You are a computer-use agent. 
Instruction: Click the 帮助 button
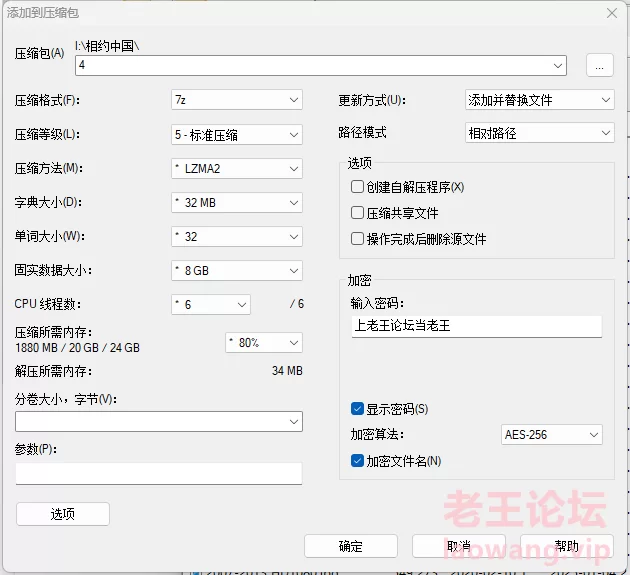pos(567,546)
